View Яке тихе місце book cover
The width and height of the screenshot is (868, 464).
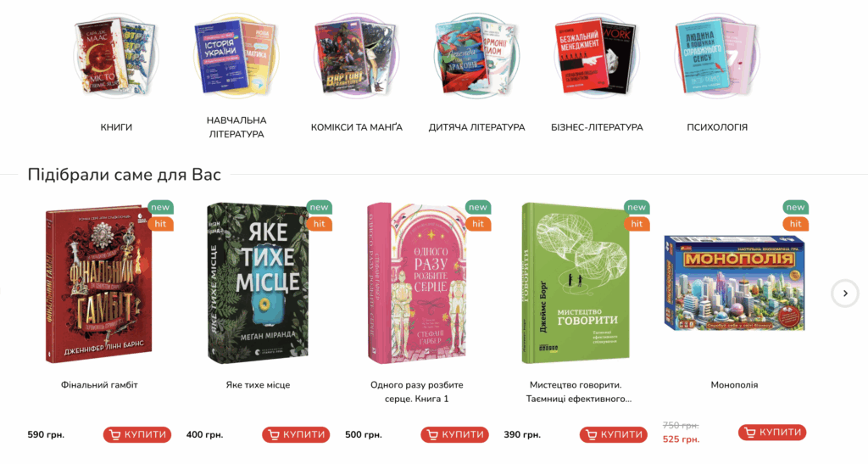click(258, 282)
